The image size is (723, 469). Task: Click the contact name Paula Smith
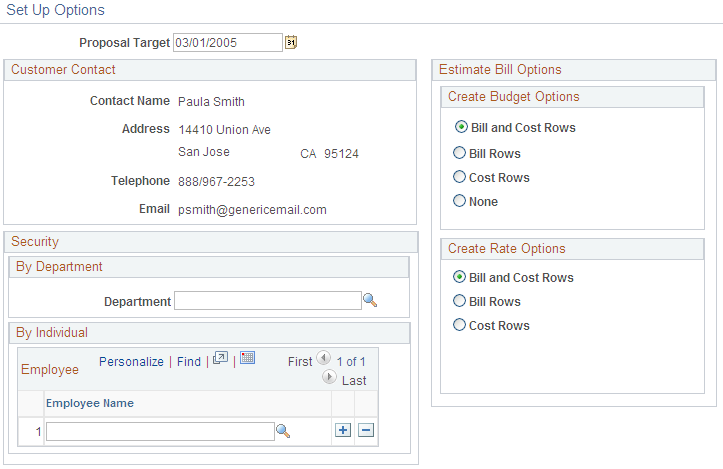pos(211,101)
